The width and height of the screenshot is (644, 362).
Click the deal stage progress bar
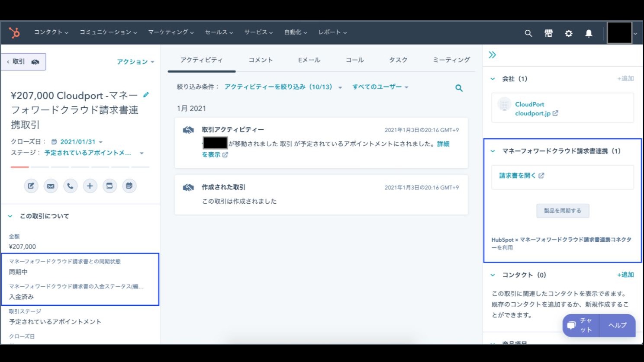(x=80, y=167)
